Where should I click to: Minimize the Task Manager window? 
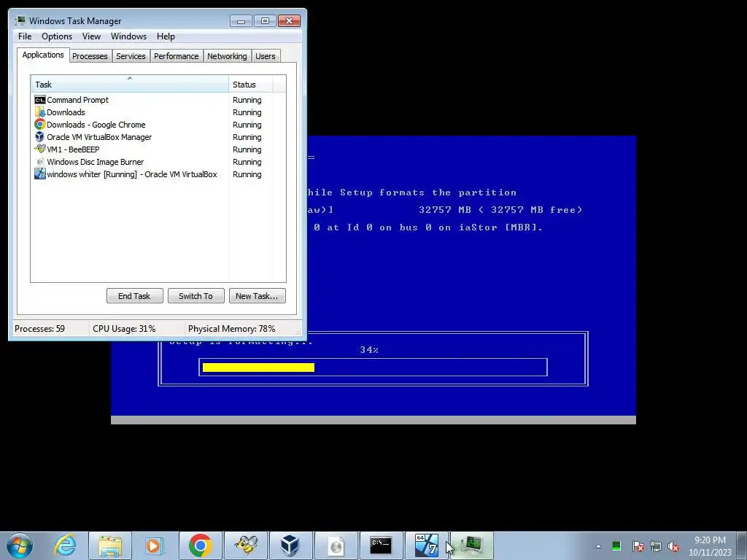pyautogui.click(x=241, y=21)
